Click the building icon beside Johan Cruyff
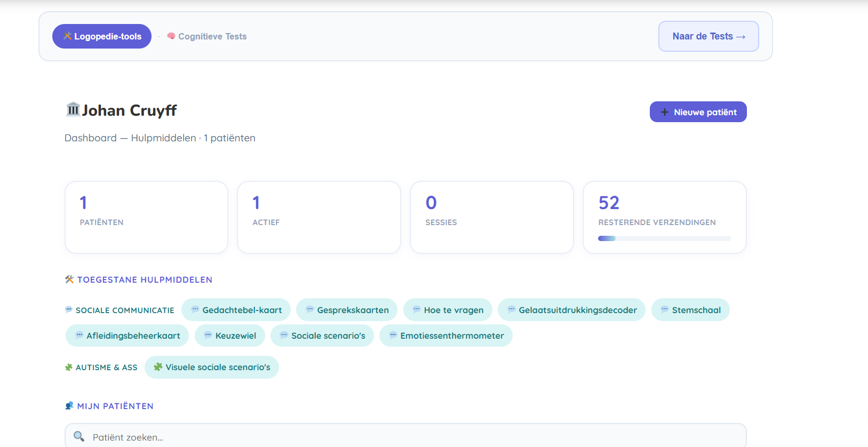This screenshot has width=868, height=447. (73, 109)
